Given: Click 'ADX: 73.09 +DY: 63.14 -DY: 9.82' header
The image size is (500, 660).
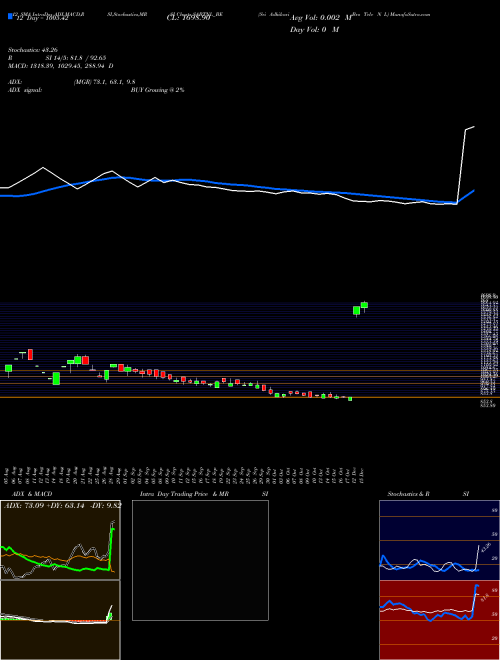Looking at the screenshot, I should [x=62, y=506].
